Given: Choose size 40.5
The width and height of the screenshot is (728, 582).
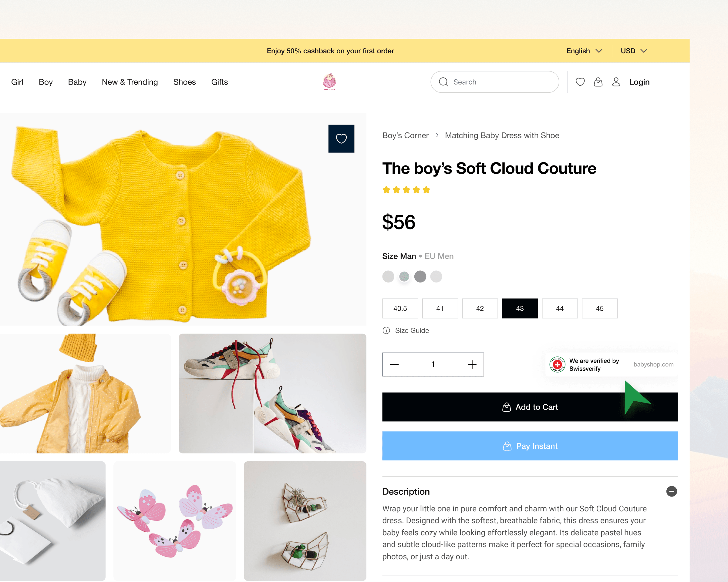Looking at the screenshot, I should (x=400, y=308).
